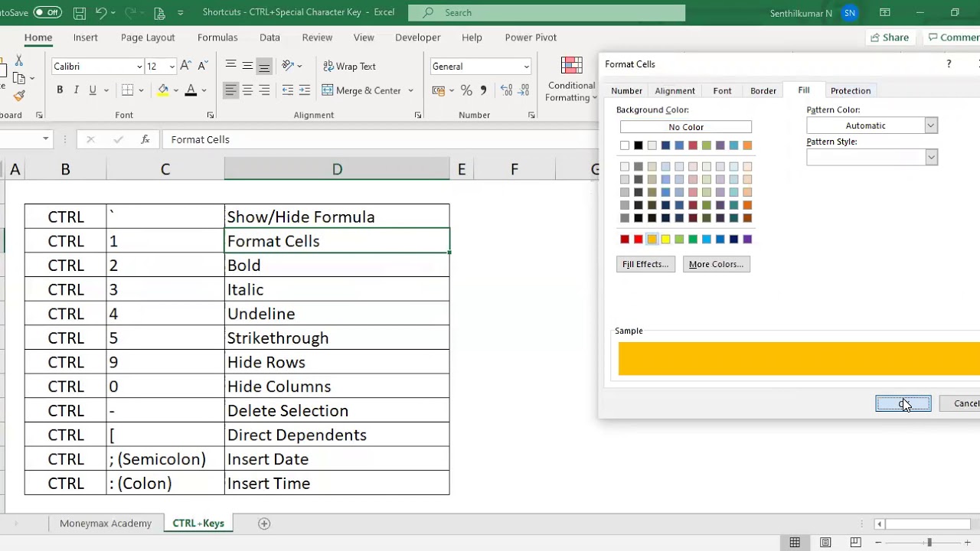Toggle the AutoSave switch
This screenshot has width=980, height=551.
click(x=47, y=13)
